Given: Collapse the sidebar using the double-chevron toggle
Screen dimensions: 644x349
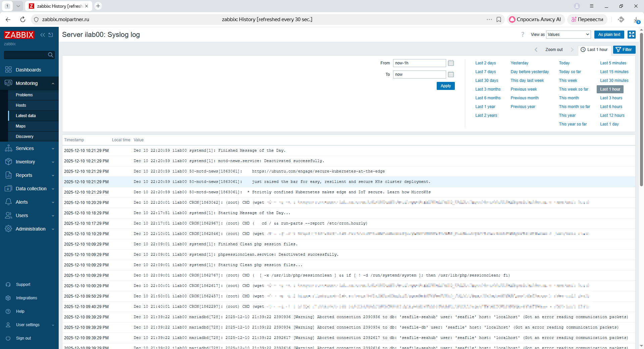Looking at the screenshot, I should tap(42, 35).
